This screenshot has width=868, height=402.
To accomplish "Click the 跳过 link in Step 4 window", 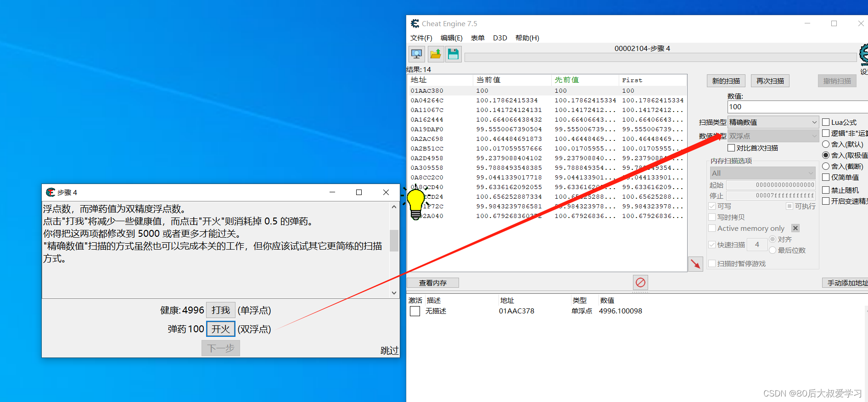I will [389, 351].
